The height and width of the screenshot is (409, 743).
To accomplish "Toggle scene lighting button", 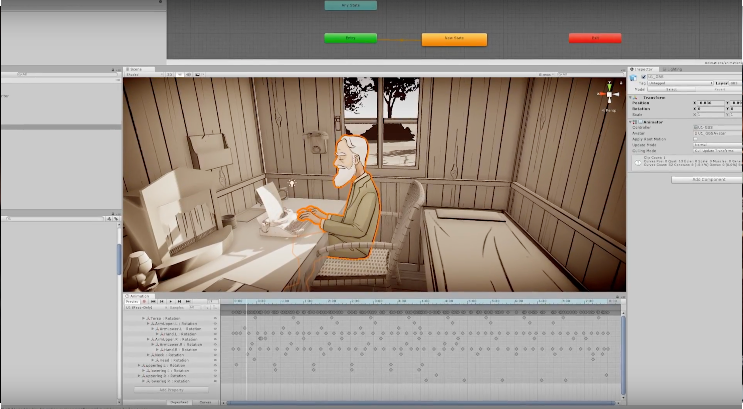I will pyautogui.click(x=180, y=74).
